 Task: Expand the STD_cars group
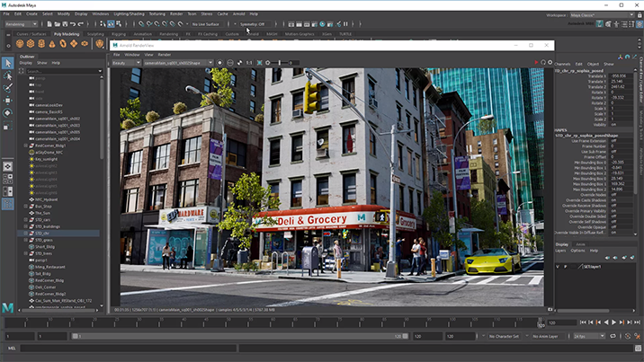tap(25, 220)
